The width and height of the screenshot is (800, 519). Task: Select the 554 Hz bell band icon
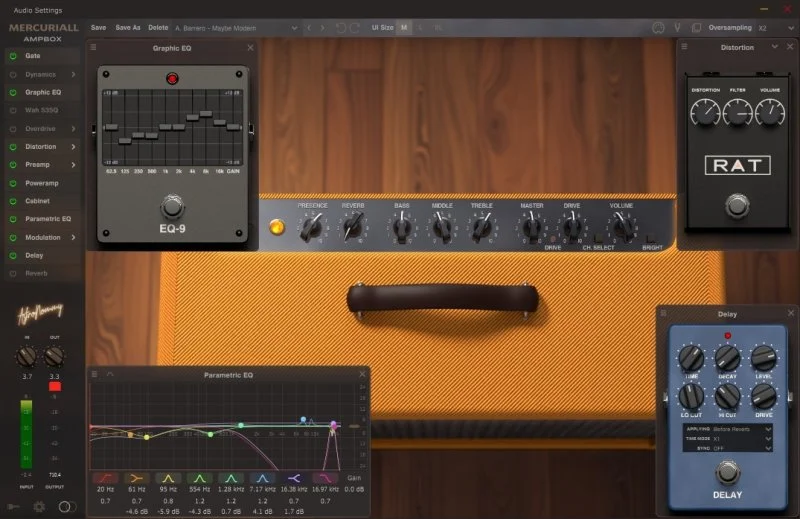coord(199,478)
